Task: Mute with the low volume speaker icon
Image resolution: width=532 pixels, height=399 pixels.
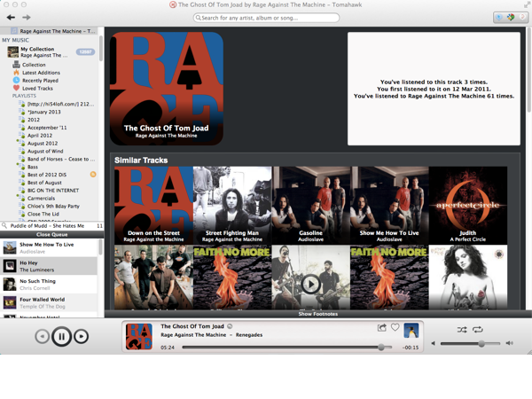Action: pyautogui.click(x=433, y=343)
